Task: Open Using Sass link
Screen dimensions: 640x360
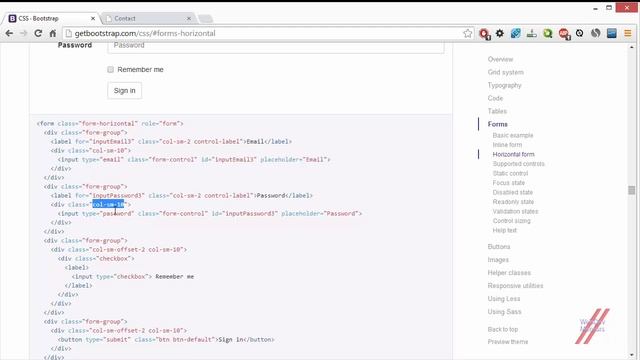Action: [504, 312]
